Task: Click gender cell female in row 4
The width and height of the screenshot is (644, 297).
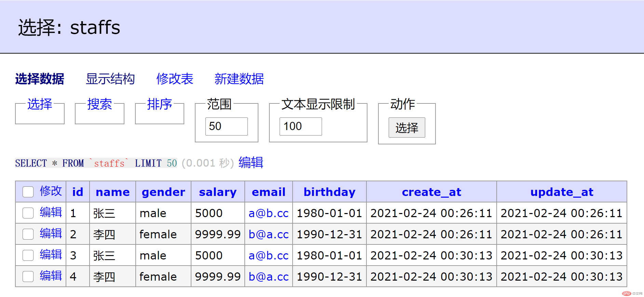Action: tap(158, 277)
